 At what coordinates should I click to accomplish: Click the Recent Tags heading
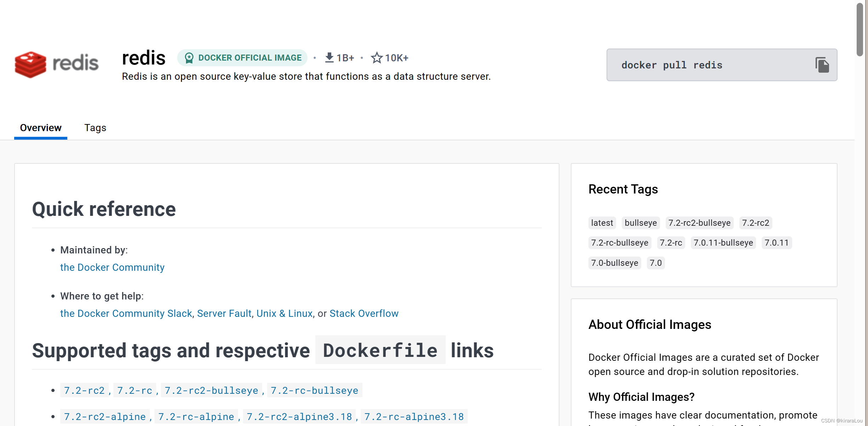(623, 189)
